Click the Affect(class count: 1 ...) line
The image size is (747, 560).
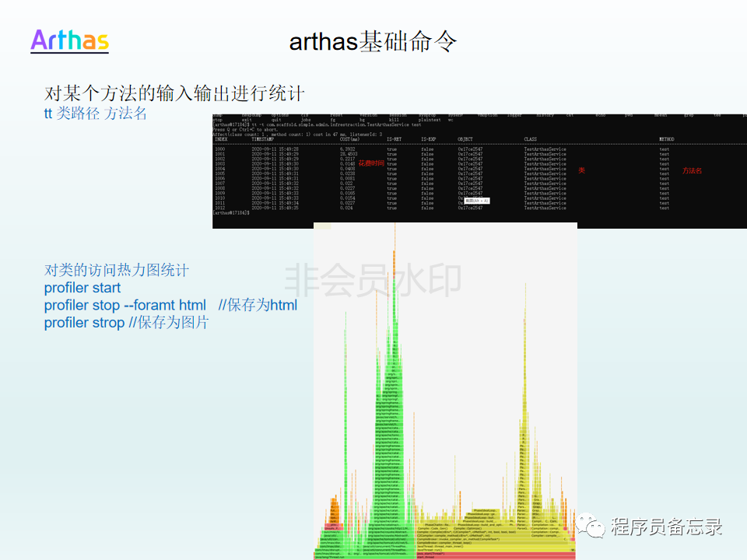click(x=297, y=135)
